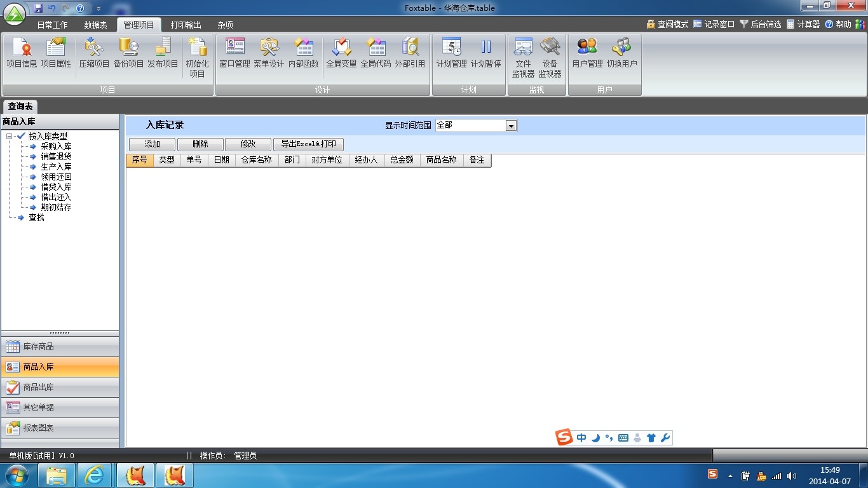Select the 管理项目 ribbon tab

tap(139, 25)
